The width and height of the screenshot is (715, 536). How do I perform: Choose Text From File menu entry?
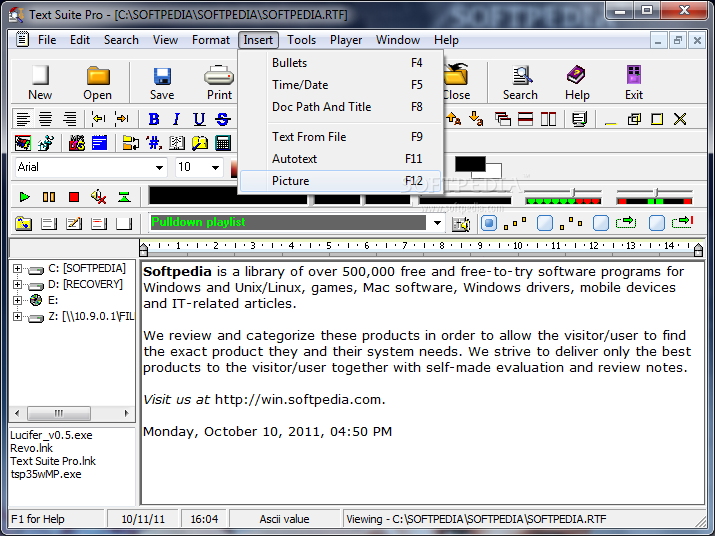pos(340,137)
